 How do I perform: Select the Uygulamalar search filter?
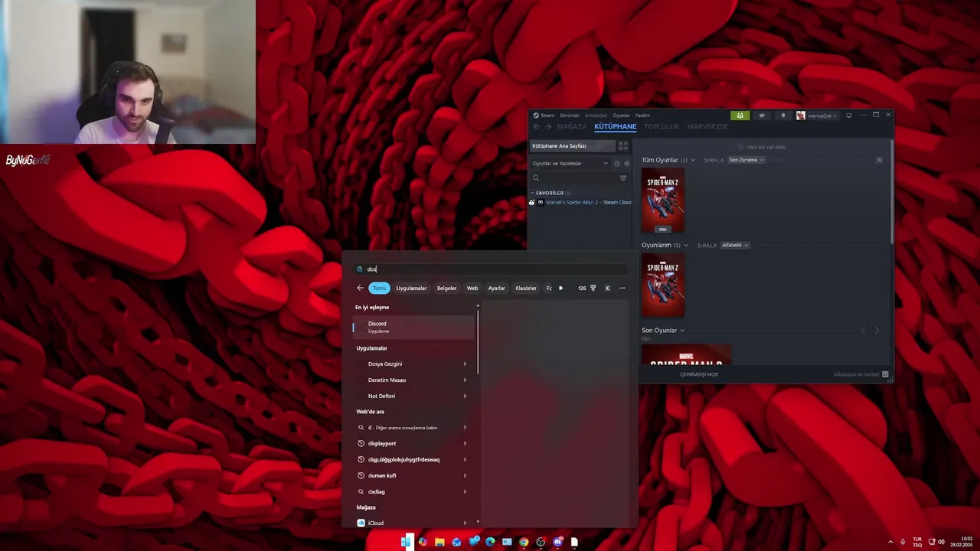click(x=411, y=289)
